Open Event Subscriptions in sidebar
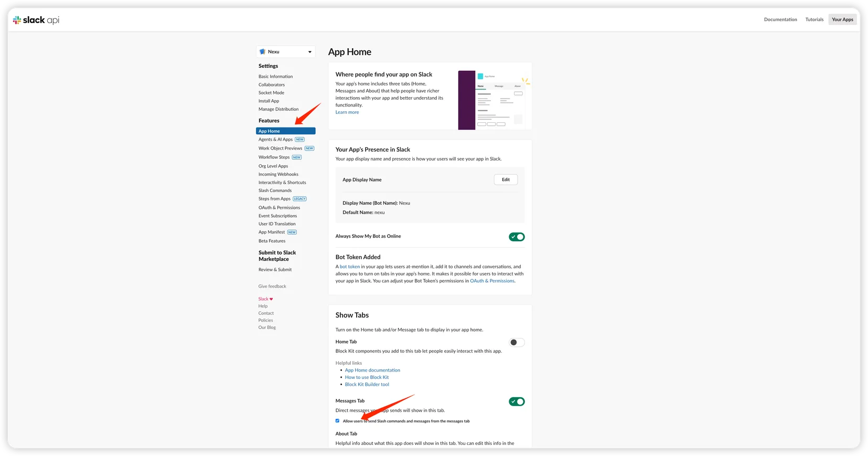This screenshot has height=456, width=868. click(277, 216)
